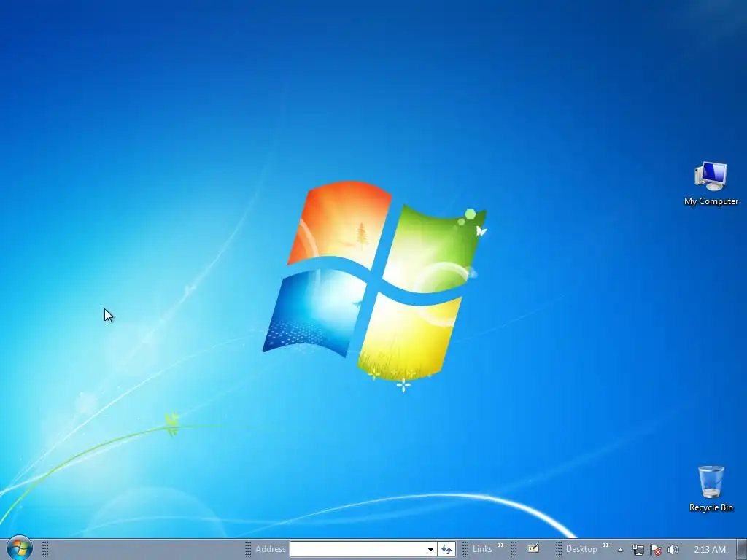Open the Action Center flag icon
Image resolution: width=747 pixels, height=560 pixels.
point(656,550)
